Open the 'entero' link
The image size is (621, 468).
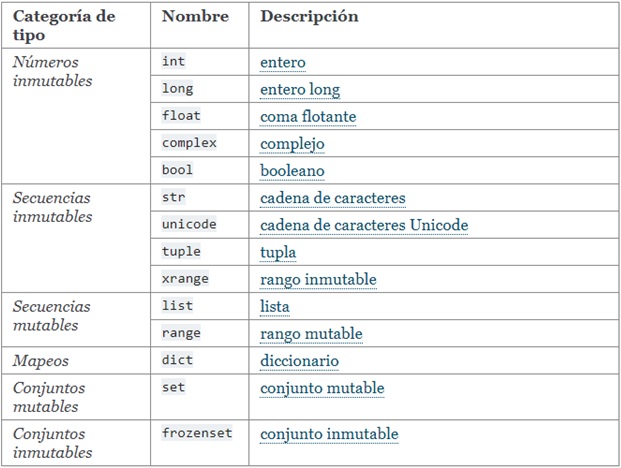283,63
